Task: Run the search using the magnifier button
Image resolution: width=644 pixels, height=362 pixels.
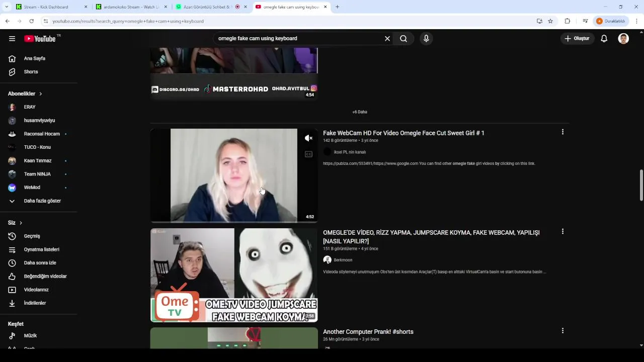Action: pyautogui.click(x=404, y=39)
